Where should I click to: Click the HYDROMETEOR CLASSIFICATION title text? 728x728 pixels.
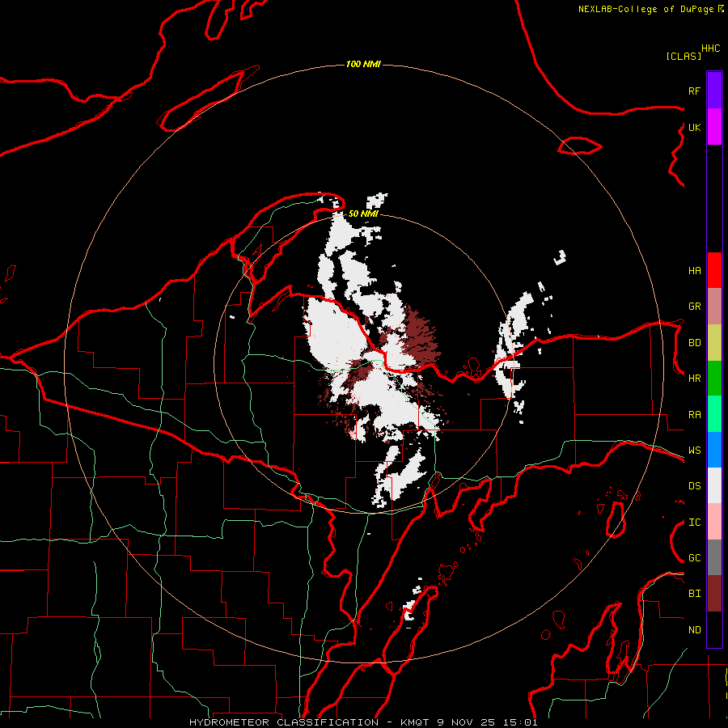[x=284, y=722]
